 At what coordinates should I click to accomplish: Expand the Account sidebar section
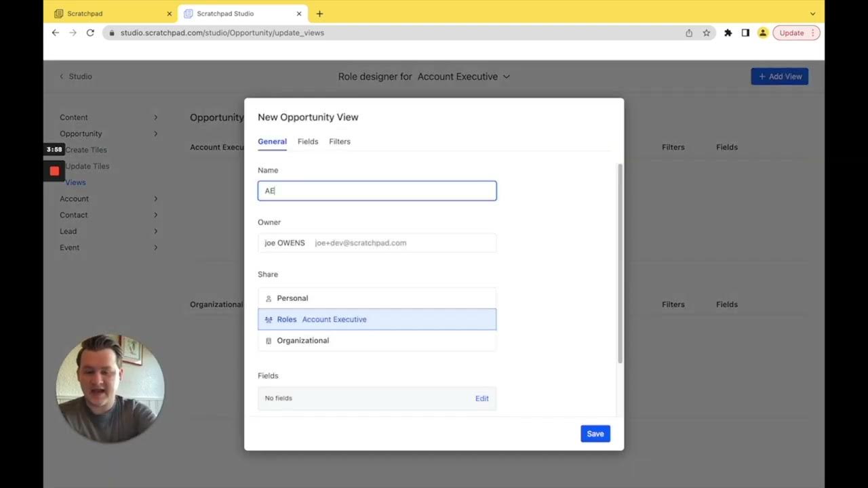[x=108, y=199]
